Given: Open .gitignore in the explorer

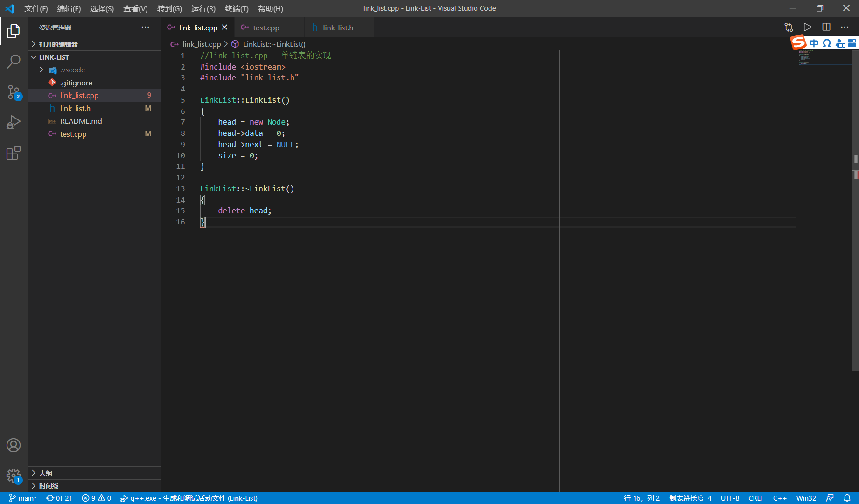Looking at the screenshot, I should click(94, 83).
